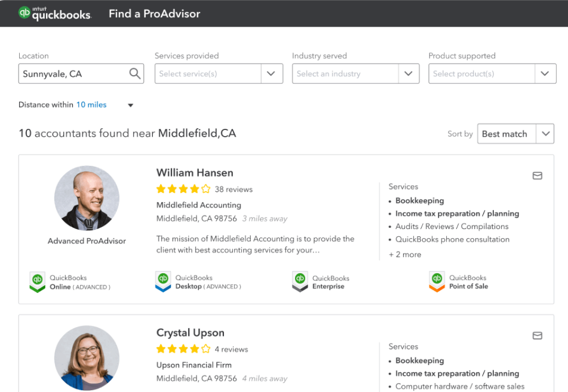Open Crystal Upson's profile name link
568x392 pixels.
(x=190, y=333)
